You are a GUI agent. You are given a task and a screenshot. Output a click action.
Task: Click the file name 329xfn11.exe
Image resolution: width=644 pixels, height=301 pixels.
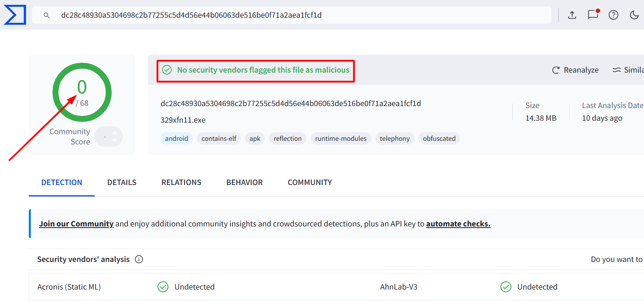[x=183, y=120]
